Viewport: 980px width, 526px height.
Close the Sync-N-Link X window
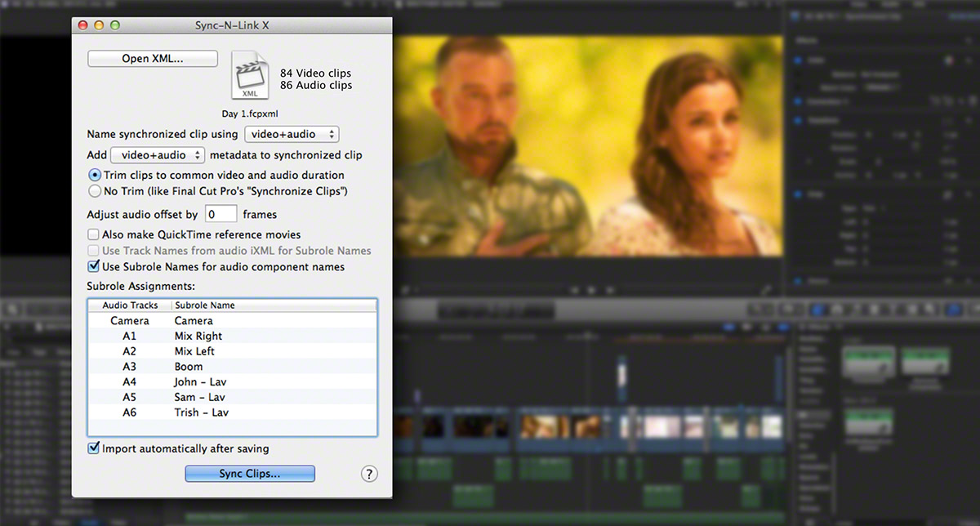[82, 25]
